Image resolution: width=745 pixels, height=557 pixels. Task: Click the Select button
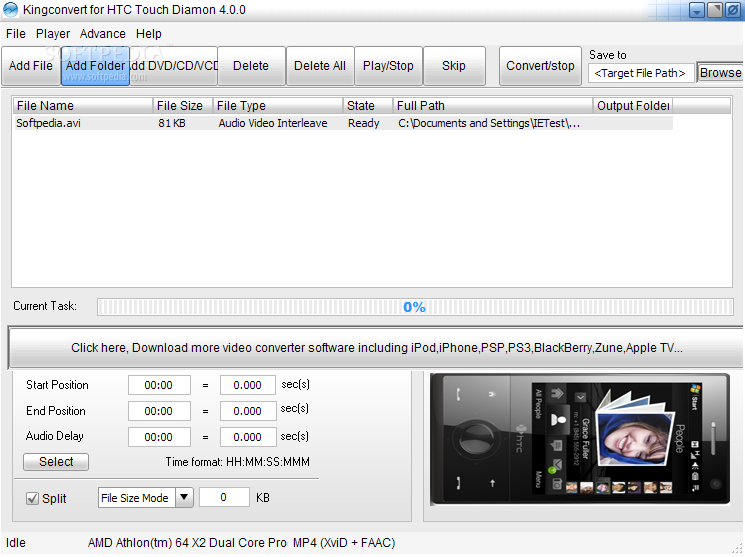point(56,461)
